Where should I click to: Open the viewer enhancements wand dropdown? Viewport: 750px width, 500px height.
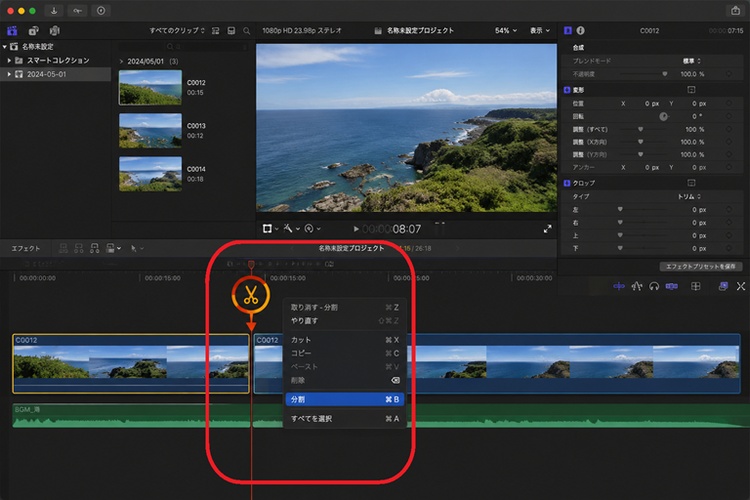click(291, 229)
